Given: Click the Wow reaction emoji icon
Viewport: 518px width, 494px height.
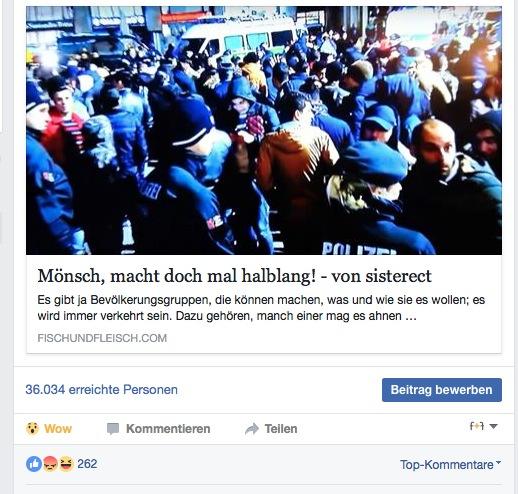Looking at the screenshot, I should 32,428.
